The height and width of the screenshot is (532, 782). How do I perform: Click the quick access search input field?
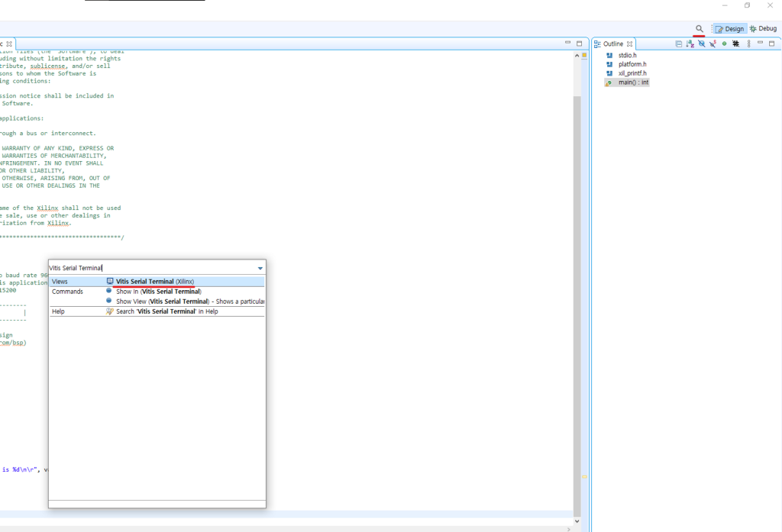click(x=152, y=268)
